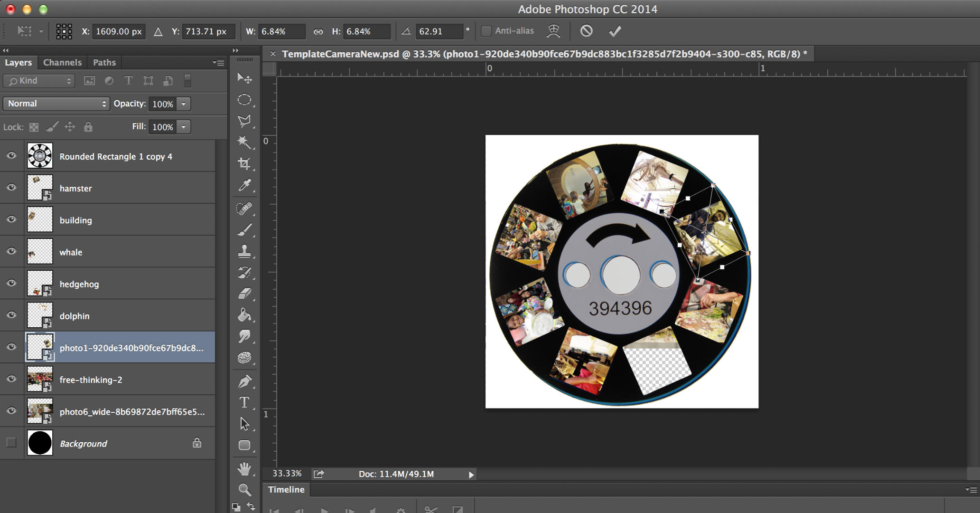Select the Horizontal Type tool
This screenshot has height=513, width=980.
click(244, 402)
